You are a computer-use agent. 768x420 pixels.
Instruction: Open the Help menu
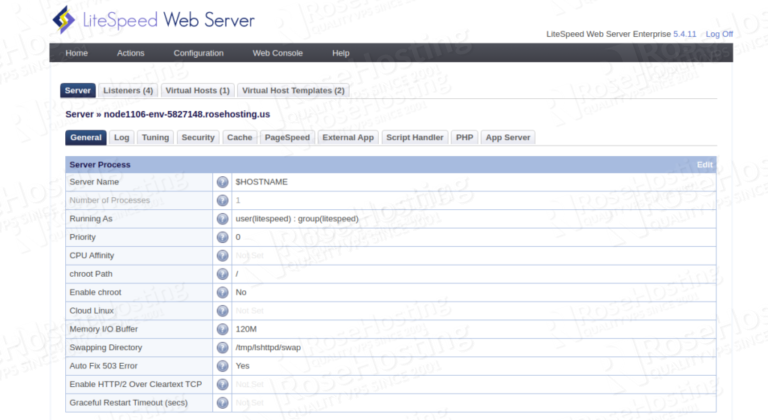340,53
